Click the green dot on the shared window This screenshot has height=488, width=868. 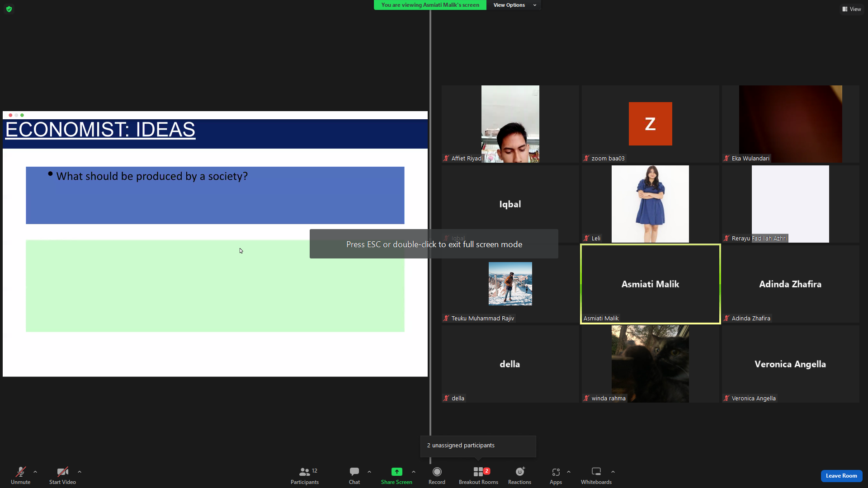tap(22, 115)
